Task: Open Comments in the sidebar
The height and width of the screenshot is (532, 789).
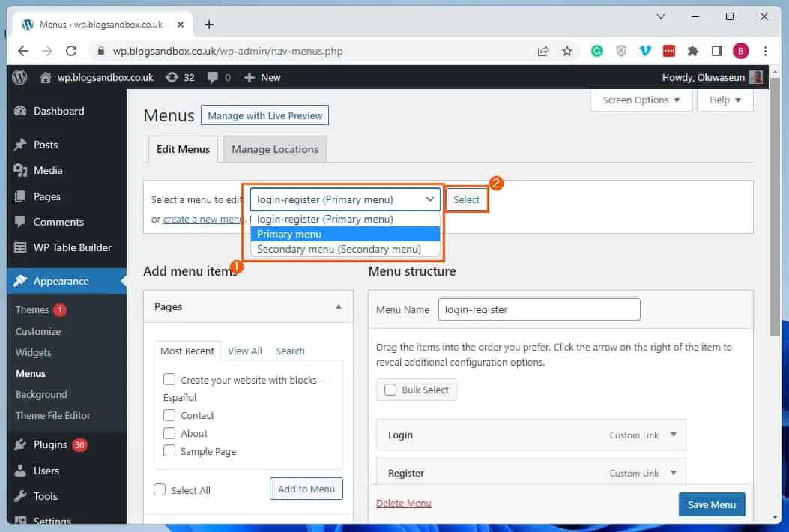Action: tap(58, 222)
